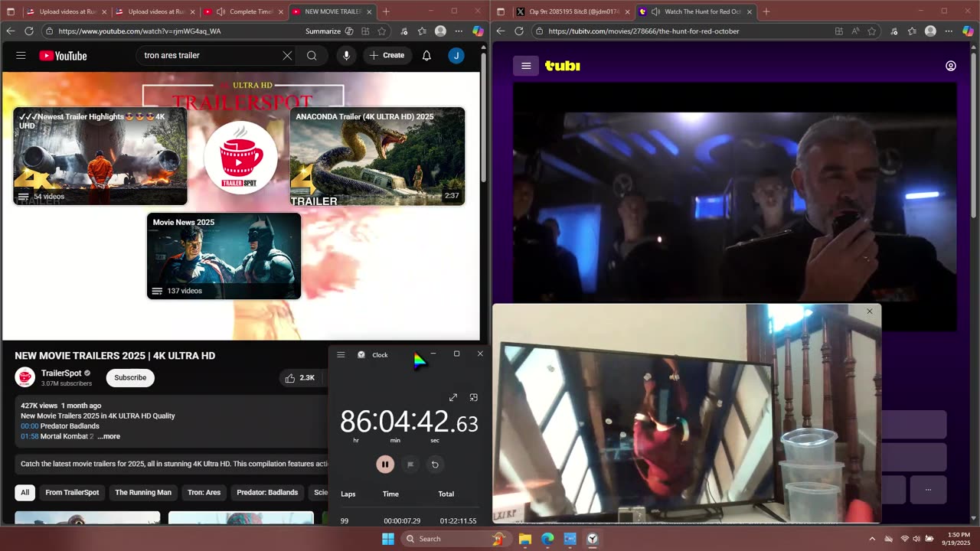This screenshot has height=551, width=980.
Task: Click the stopwatch lap flag button
Action: [x=410, y=465]
